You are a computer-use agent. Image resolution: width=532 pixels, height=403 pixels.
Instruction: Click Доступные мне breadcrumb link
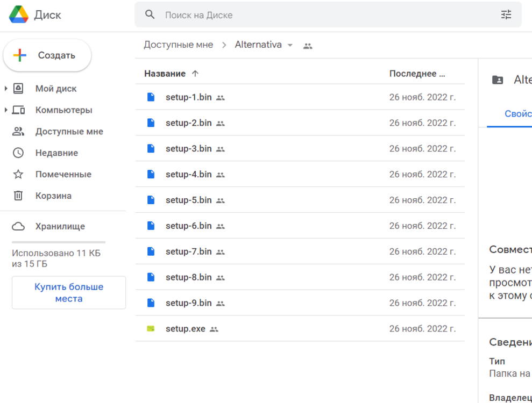coord(178,45)
